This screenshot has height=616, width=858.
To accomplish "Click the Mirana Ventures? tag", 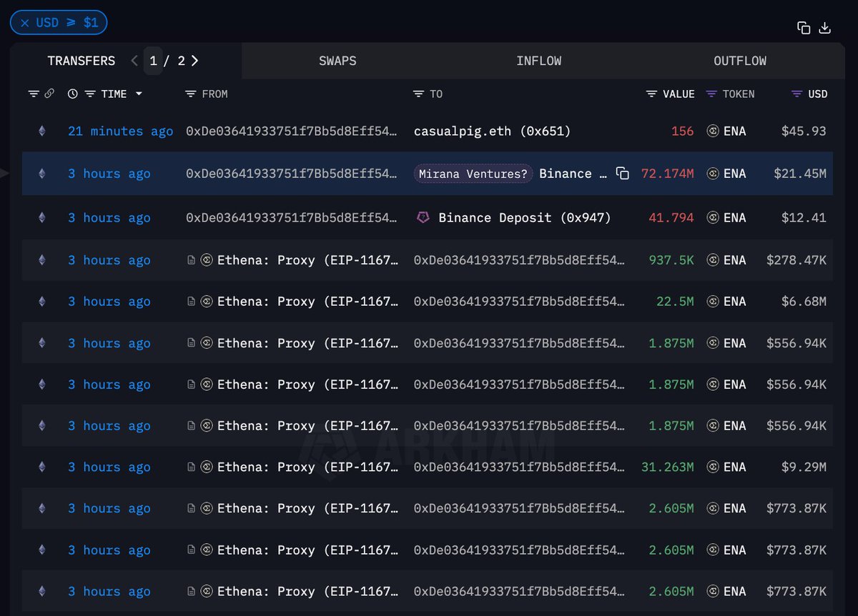I will coord(473,174).
